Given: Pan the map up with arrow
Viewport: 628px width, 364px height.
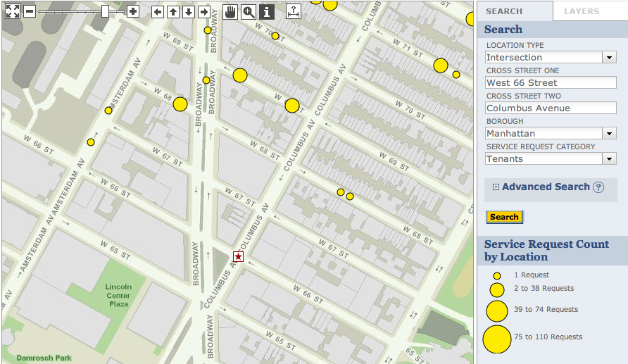Looking at the screenshot, I should pyautogui.click(x=173, y=12).
